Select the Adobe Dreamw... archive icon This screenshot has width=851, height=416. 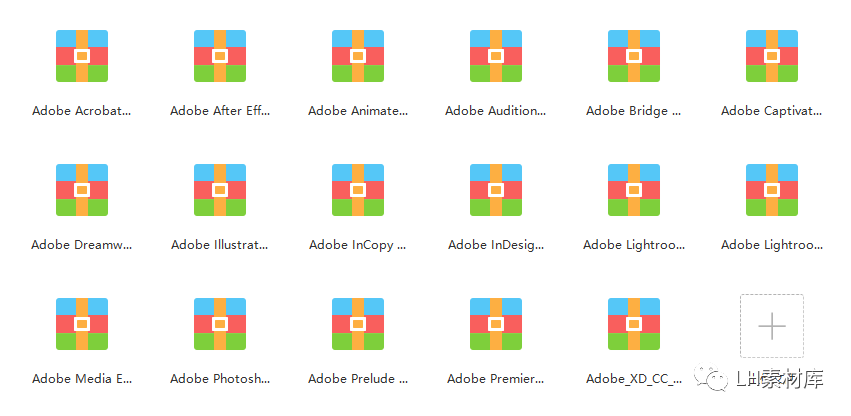(82, 190)
